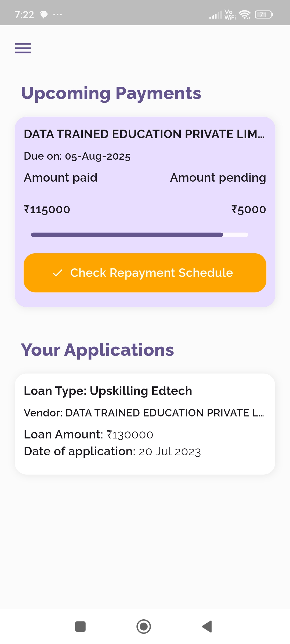The height and width of the screenshot is (644, 290).
Task: Open the hamburger navigation menu
Action: pyautogui.click(x=23, y=48)
